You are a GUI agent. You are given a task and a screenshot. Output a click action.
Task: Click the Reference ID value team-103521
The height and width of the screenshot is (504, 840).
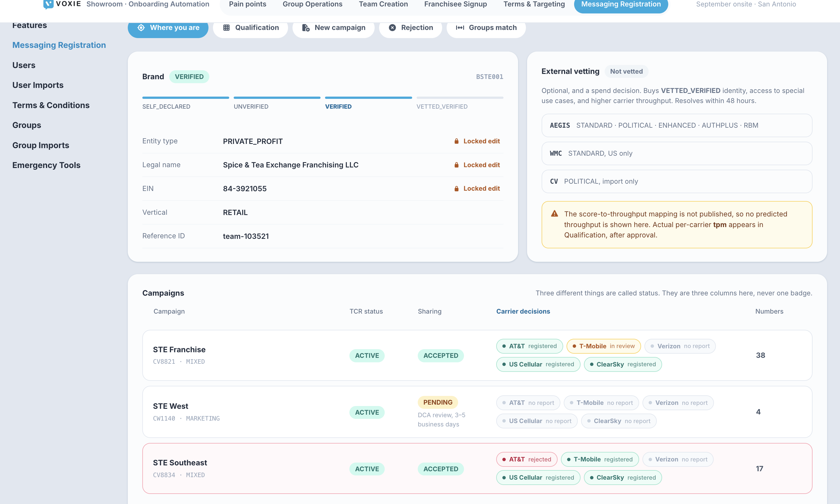tap(246, 236)
